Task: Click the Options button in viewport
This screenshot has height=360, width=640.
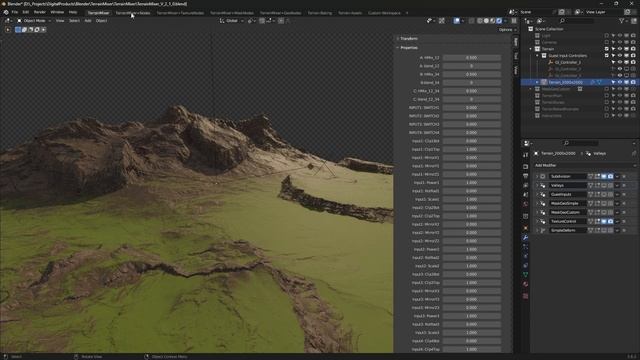Action: (507, 29)
